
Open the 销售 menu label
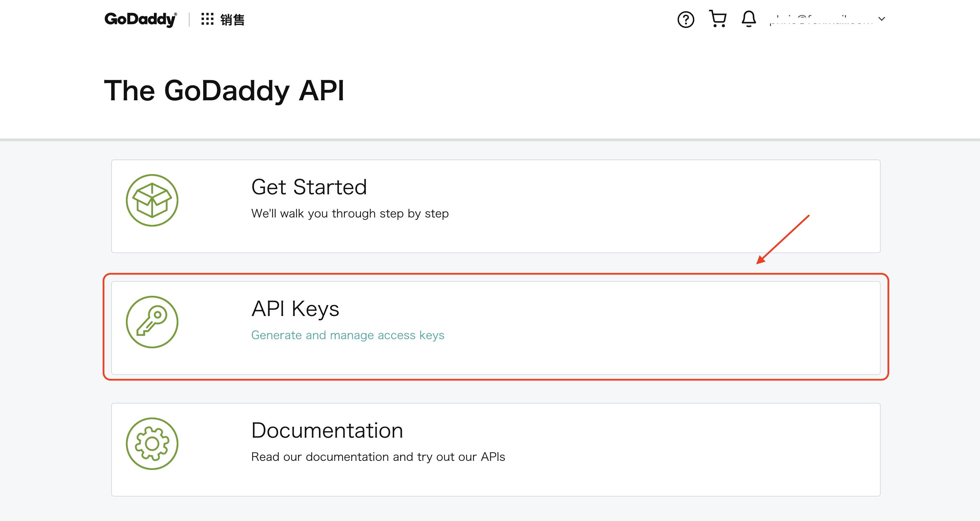233,20
